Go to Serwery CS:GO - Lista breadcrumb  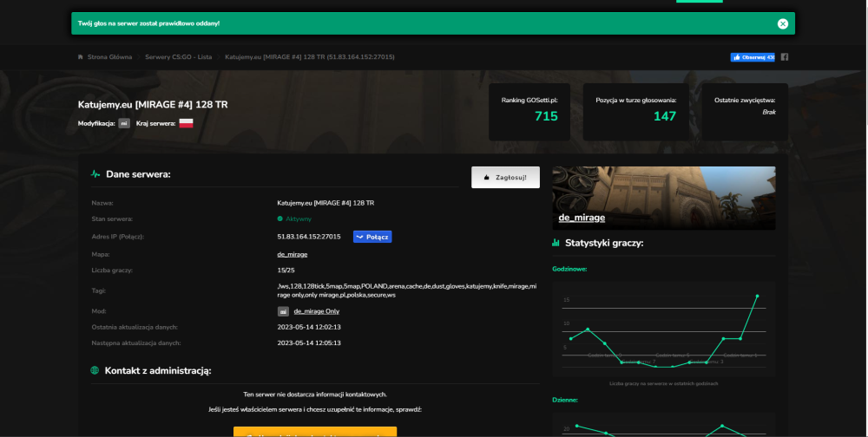[x=178, y=57]
